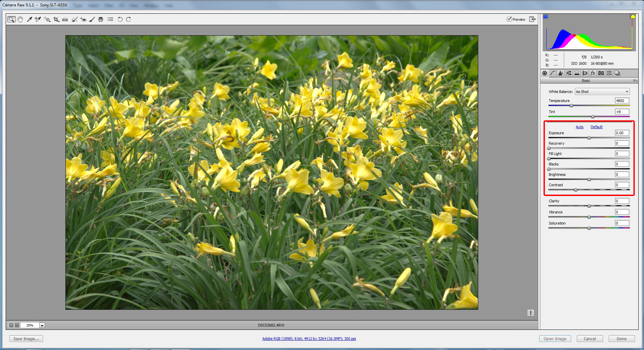This screenshot has height=350, width=644.
Task: Click the Save Image button
Action: point(26,339)
